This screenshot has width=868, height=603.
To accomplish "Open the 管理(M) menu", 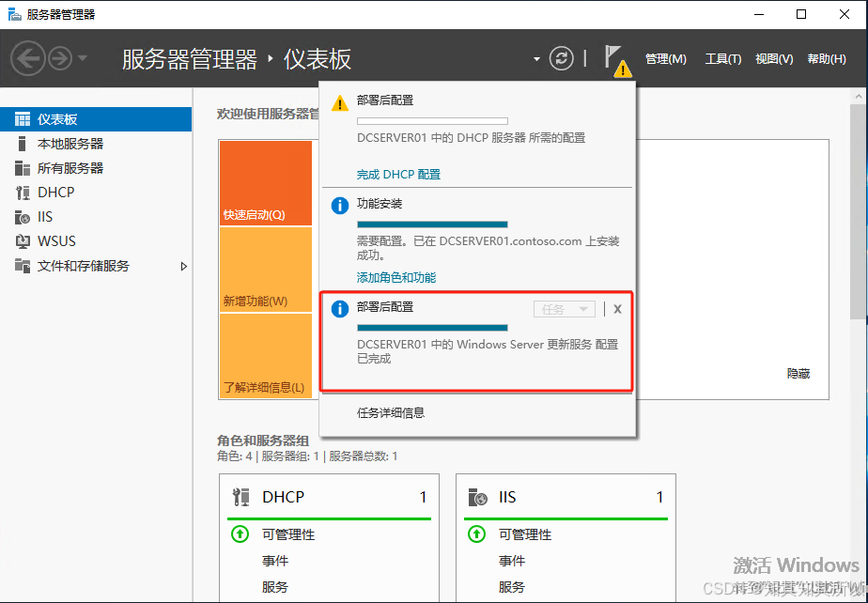I will click(x=665, y=58).
